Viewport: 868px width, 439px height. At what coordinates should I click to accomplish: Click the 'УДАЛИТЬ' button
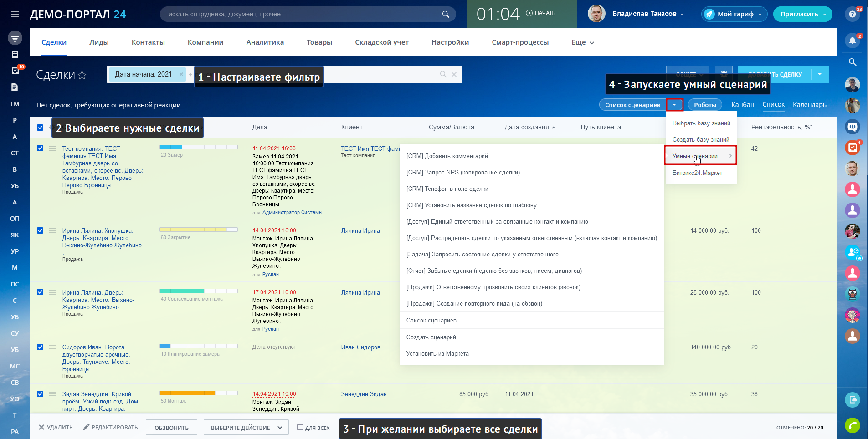(56, 428)
